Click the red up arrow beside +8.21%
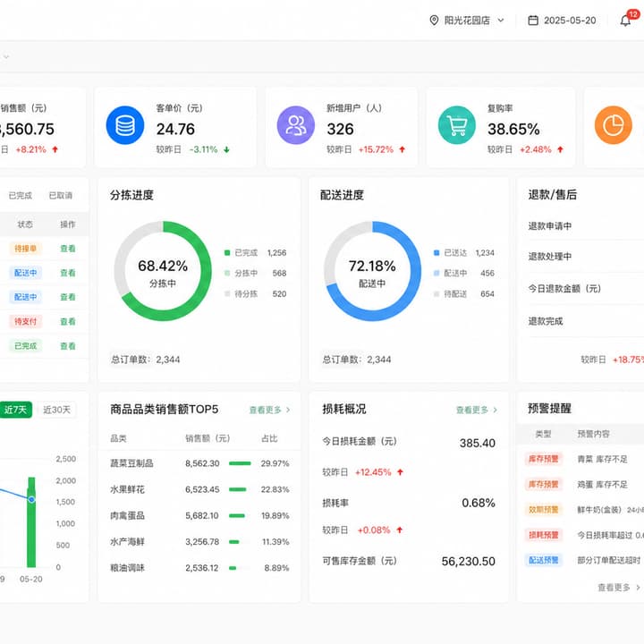 click(x=55, y=149)
